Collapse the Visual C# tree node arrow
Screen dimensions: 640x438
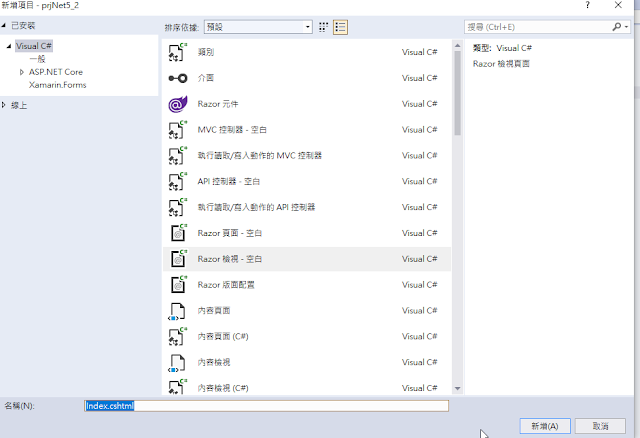tap(9, 46)
